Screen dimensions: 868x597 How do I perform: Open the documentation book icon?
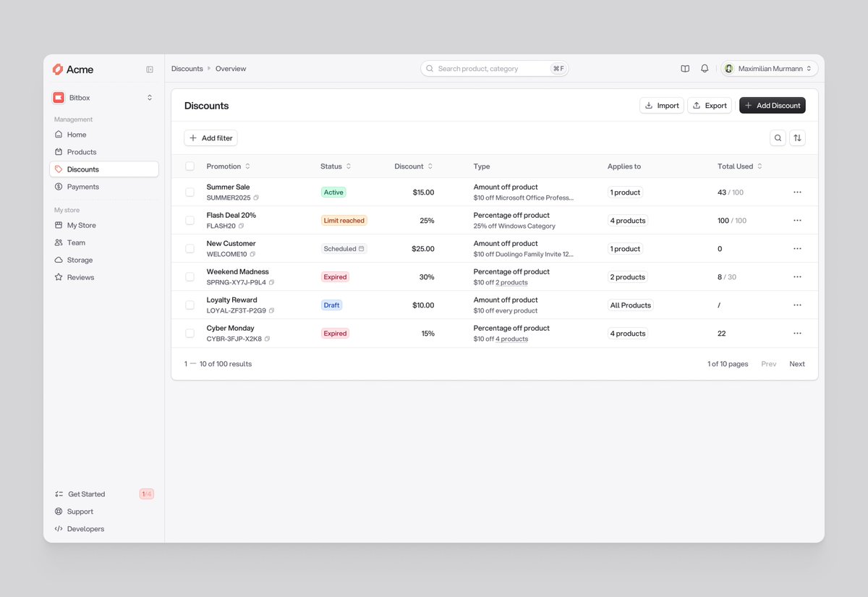point(685,69)
